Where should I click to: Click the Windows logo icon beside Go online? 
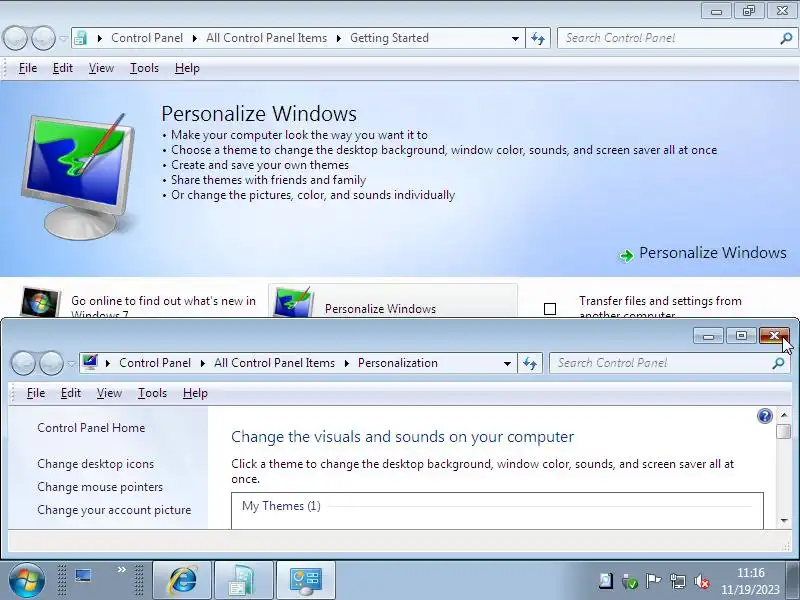point(40,302)
